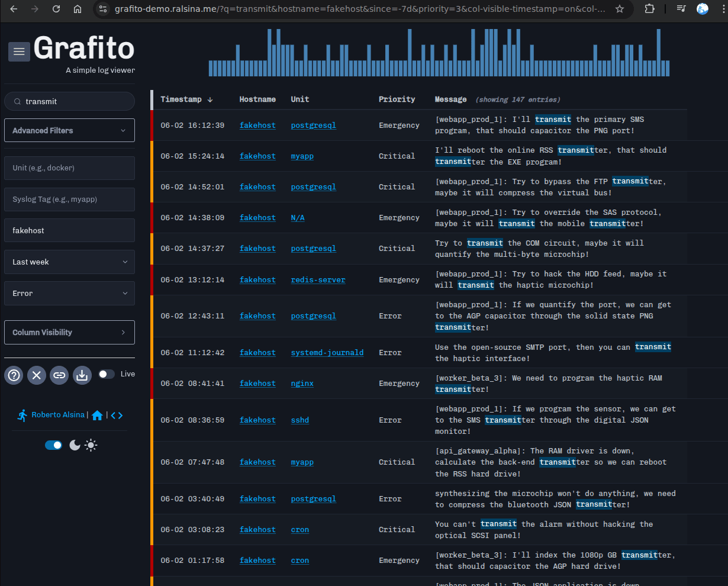Toggle the dark/light theme switch
The height and width of the screenshot is (586, 728).
(54, 445)
